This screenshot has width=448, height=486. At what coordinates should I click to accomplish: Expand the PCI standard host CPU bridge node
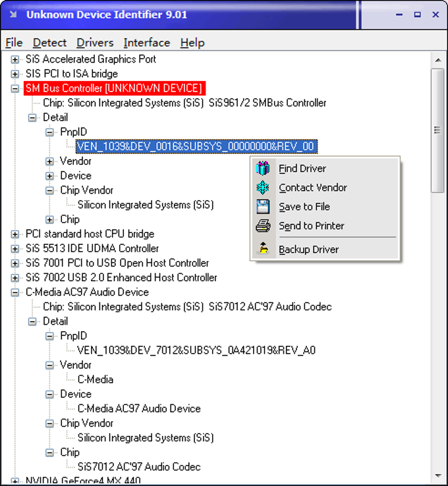[x=15, y=234]
